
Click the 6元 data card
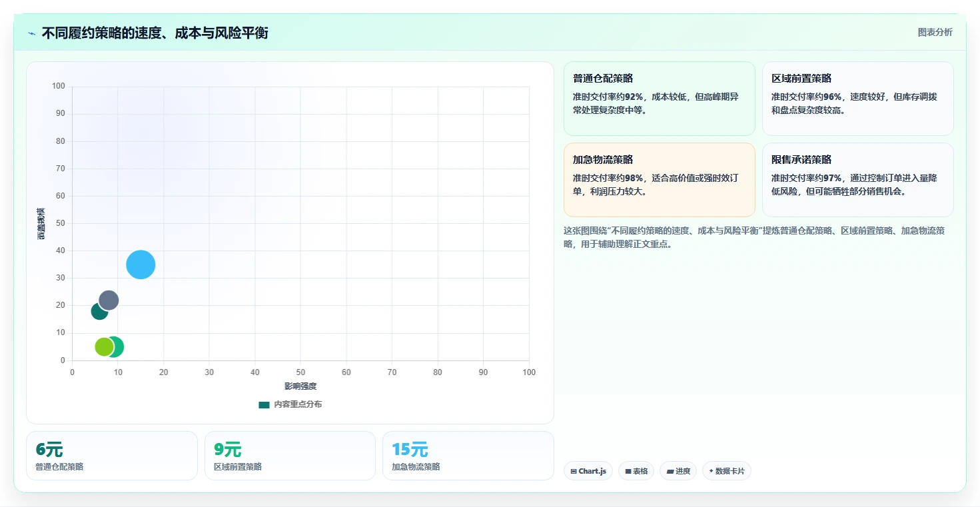pos(112,456)
